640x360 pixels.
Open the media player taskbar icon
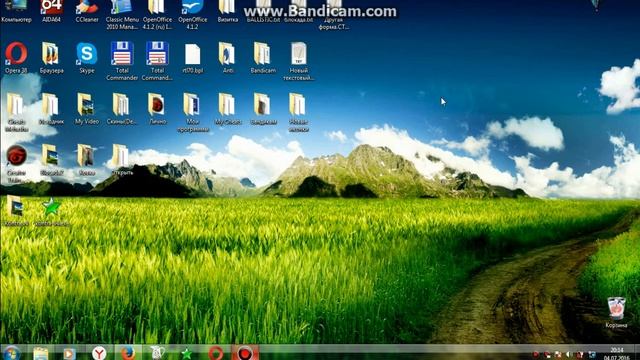69,353
